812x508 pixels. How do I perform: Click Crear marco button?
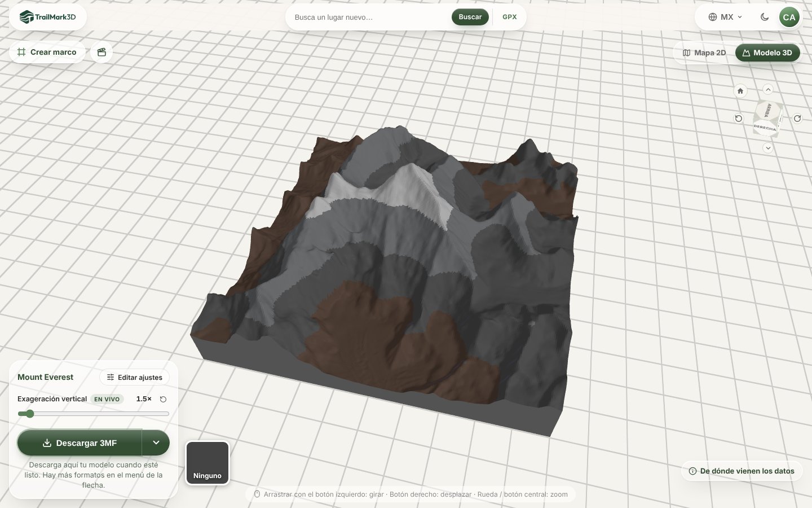coord(47,52)
